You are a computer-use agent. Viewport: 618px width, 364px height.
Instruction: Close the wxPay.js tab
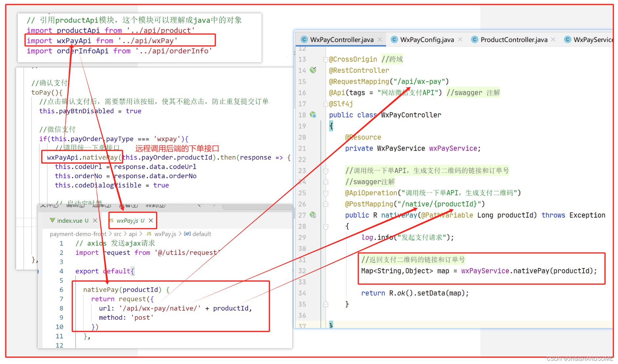pos(151,220)
